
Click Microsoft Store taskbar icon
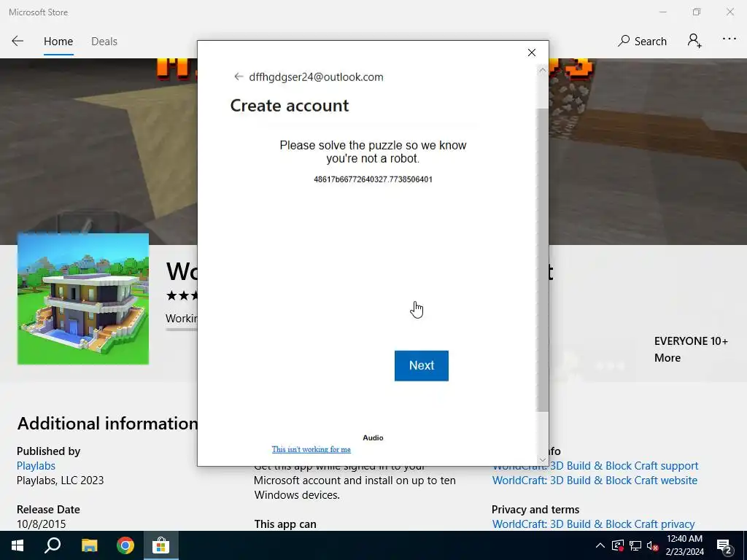[x=160, y=545]
